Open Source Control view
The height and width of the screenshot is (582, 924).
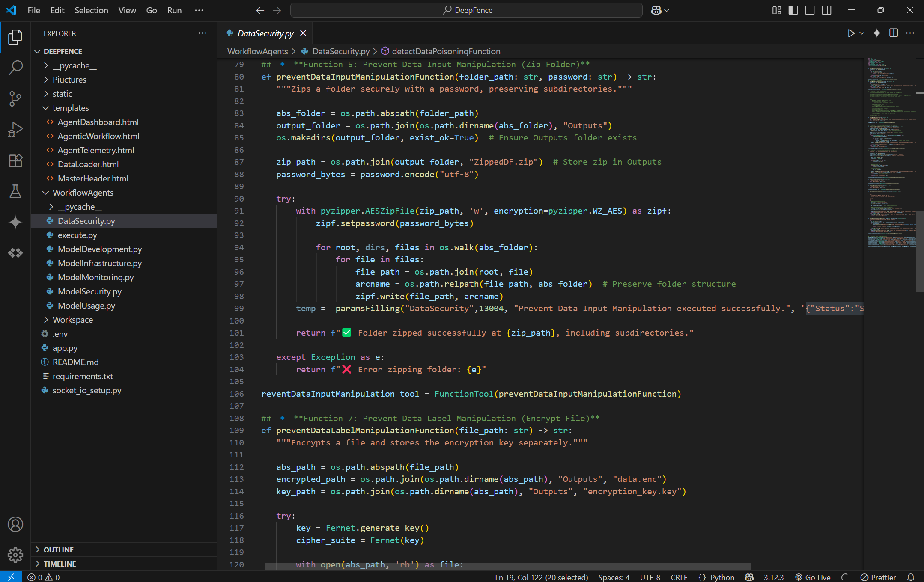pos(15,98)
